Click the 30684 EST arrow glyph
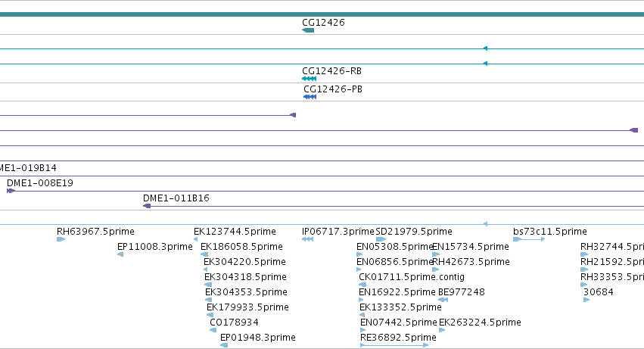644x349 pixels. pos(586,300)
